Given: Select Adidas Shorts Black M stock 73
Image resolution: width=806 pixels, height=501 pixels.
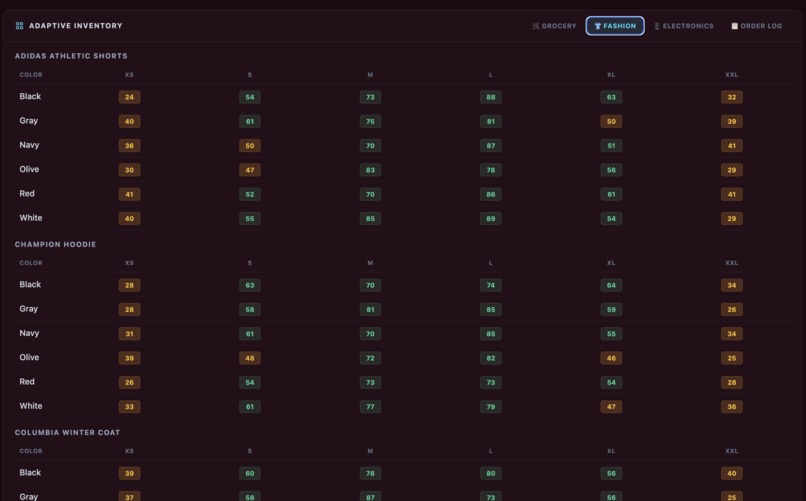Looking at the screenshot, I should tap(370, 97).
